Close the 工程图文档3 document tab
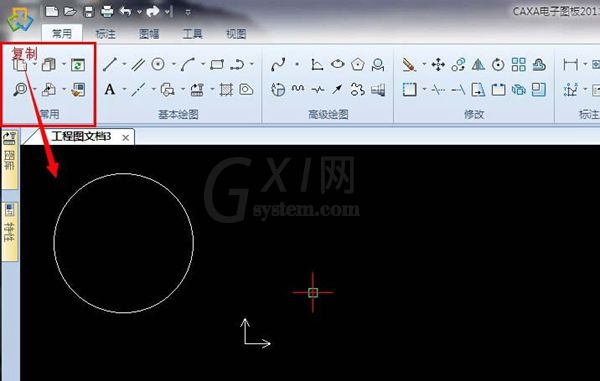 tap(126, 138)
